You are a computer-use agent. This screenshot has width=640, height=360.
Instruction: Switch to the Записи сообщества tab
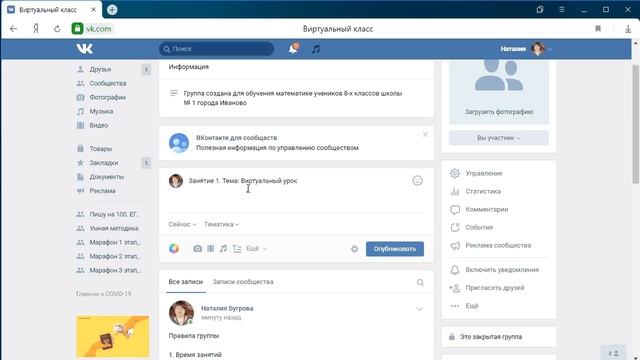pos(243,282)
